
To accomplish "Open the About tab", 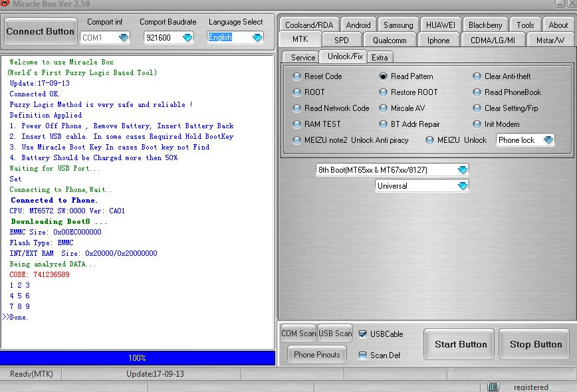I will [558, 25].
